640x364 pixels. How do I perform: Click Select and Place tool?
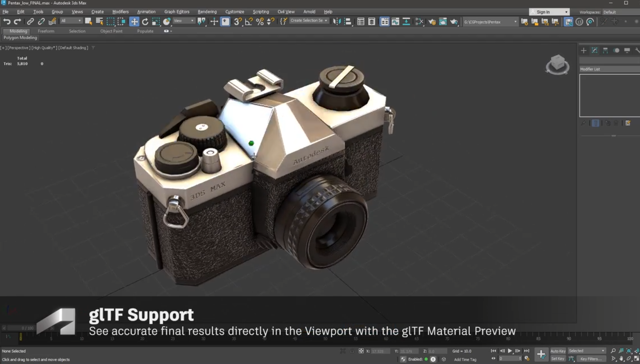coord(167,22)
